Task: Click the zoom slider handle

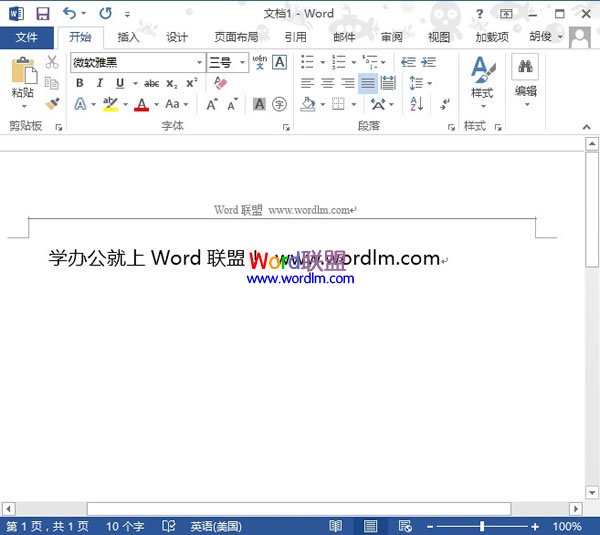Action: tap(482, 526)
